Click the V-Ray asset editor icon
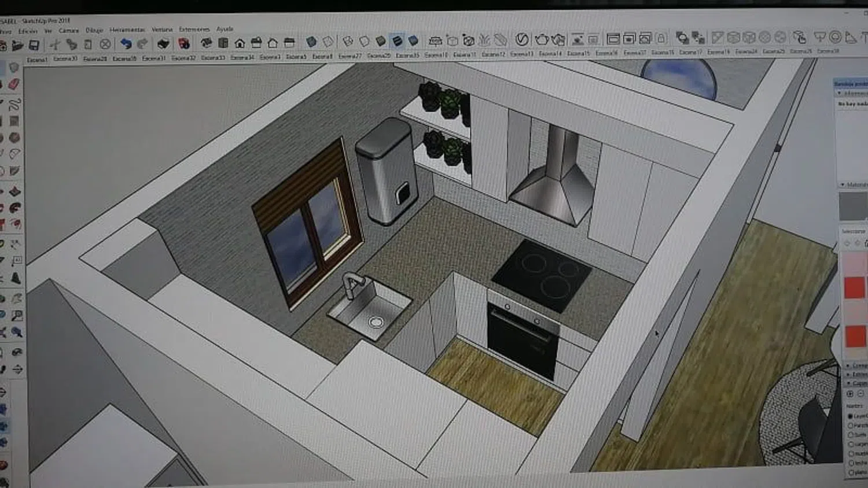Screen dimensions: 868x488 tap(521, 39)
